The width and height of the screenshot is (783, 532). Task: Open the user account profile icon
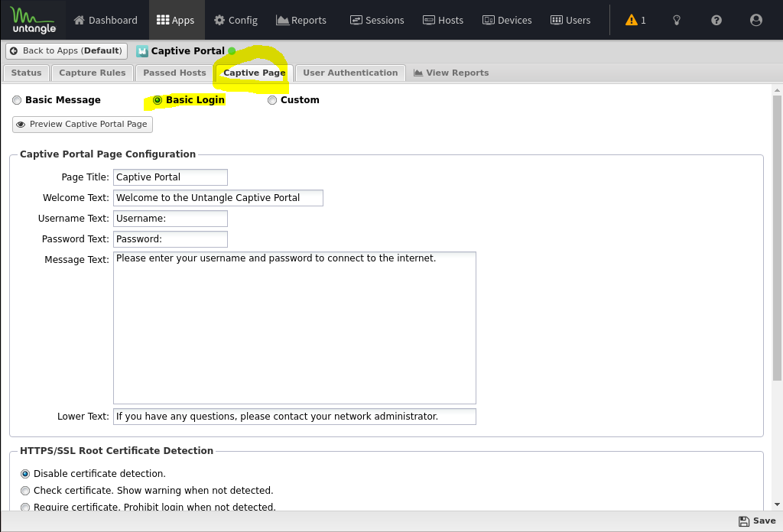756,20
